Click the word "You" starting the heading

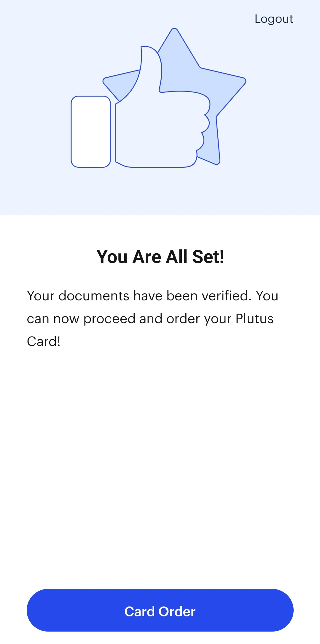(x=112, y=257)
